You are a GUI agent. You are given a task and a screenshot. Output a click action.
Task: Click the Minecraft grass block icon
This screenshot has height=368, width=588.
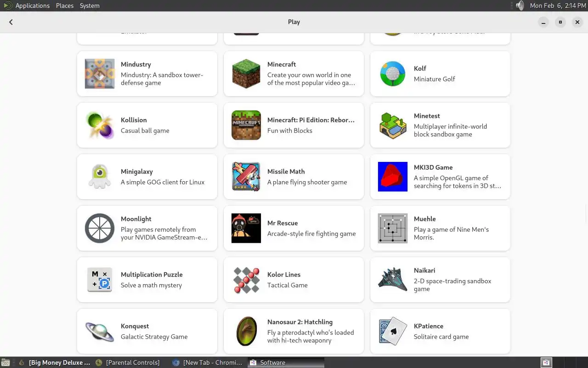(x=246, y=74)
